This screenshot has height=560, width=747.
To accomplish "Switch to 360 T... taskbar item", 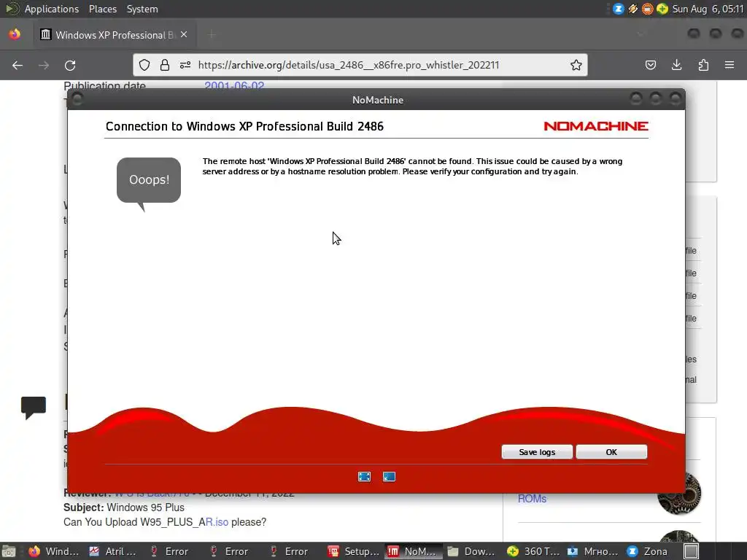I will tap(533, 551).
